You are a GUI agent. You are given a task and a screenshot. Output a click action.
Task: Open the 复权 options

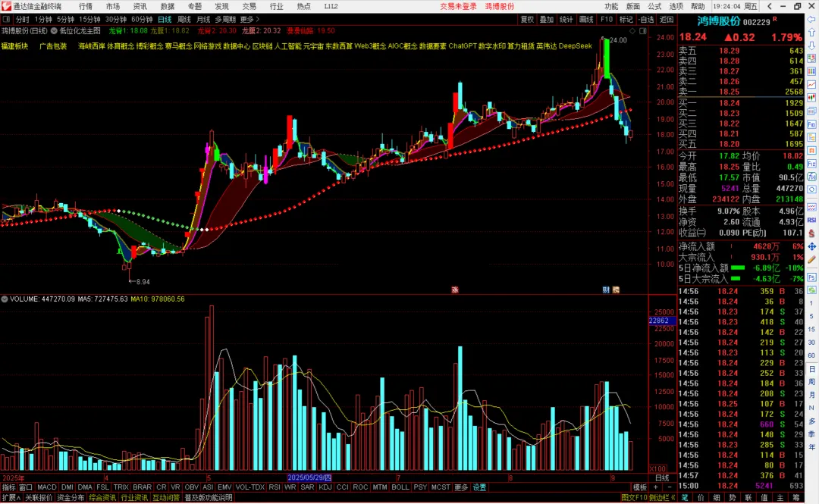coord(528,19)
